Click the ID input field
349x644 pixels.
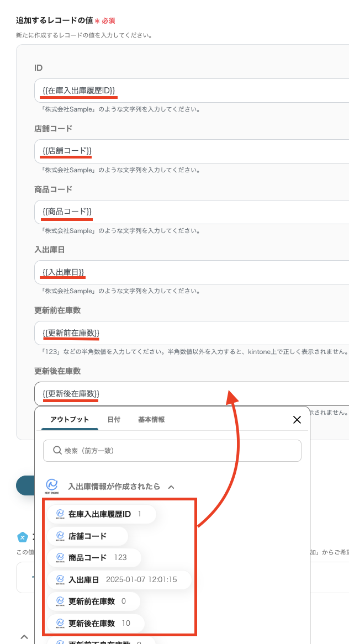point(192,91)
